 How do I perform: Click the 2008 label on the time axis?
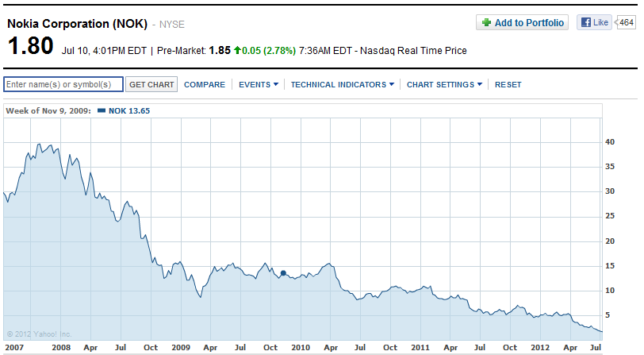coord(63,348)
